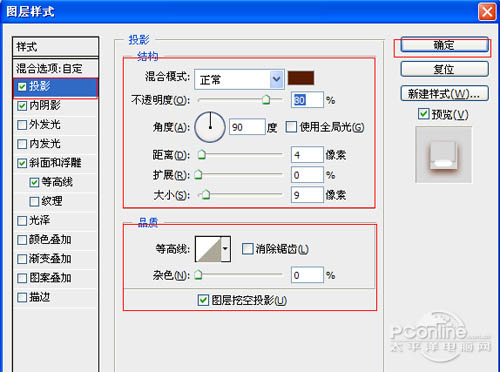This screenshot has height=372, width=500.
Task: Enable 消除锯齿 anti-alias checkbox
Action: click(x=247, y=249)
